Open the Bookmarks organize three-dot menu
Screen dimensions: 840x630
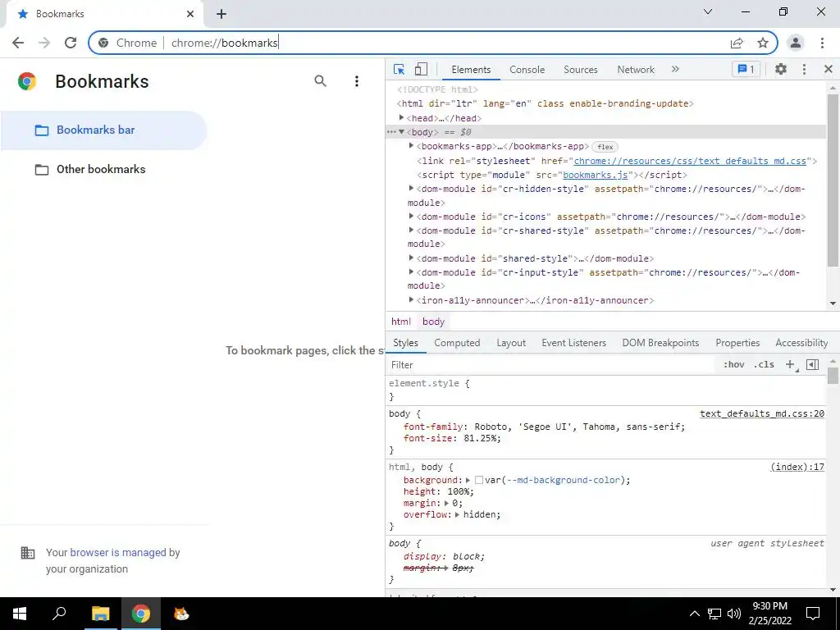click(x=357, y=81)
